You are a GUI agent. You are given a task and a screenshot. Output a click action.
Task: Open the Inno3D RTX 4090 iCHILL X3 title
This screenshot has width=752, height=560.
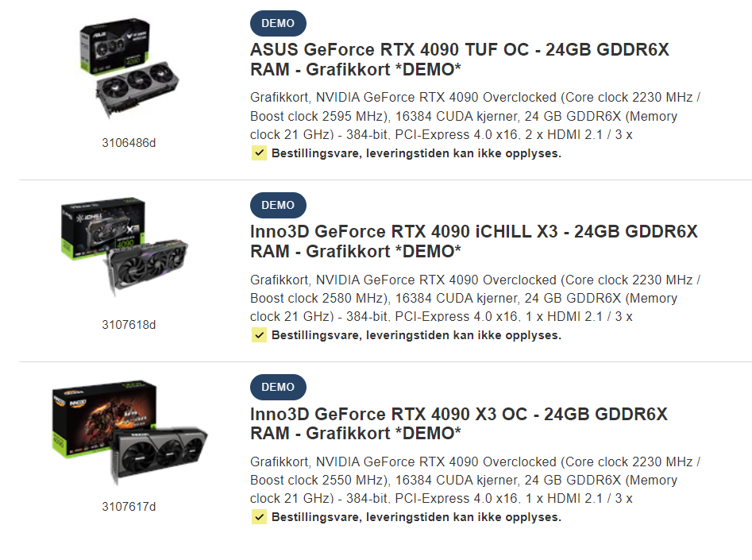[474, 241]
